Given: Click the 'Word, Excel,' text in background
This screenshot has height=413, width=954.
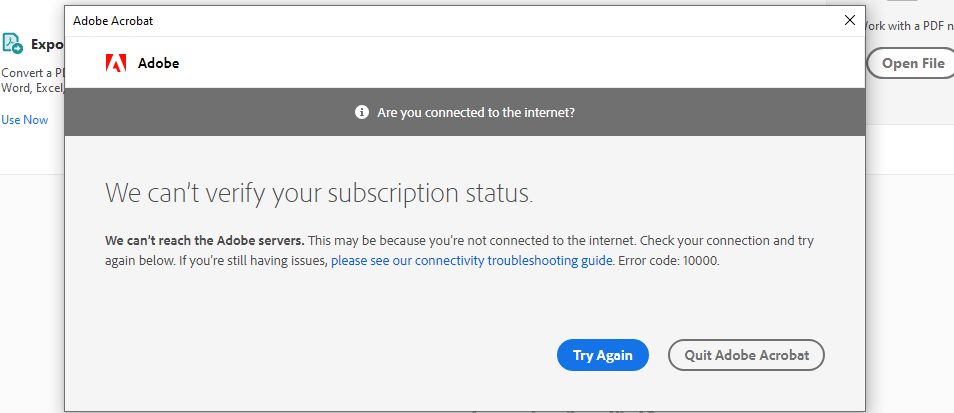Looking at the screenshot, I should tap(33, 88).
